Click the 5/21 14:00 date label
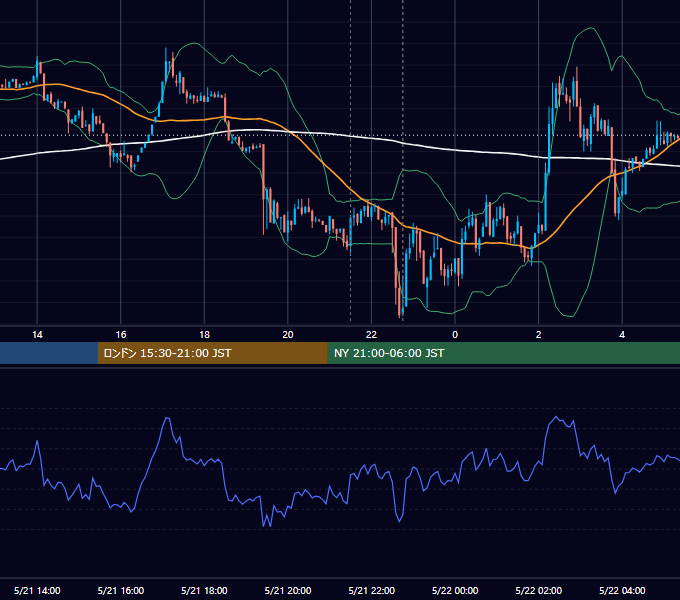The image size is (680, 600). click(x=37, y=590)
